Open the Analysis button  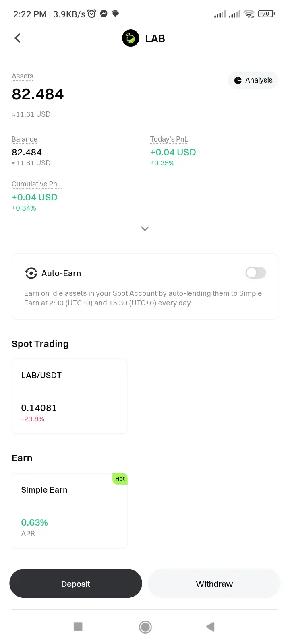(253, 80)
